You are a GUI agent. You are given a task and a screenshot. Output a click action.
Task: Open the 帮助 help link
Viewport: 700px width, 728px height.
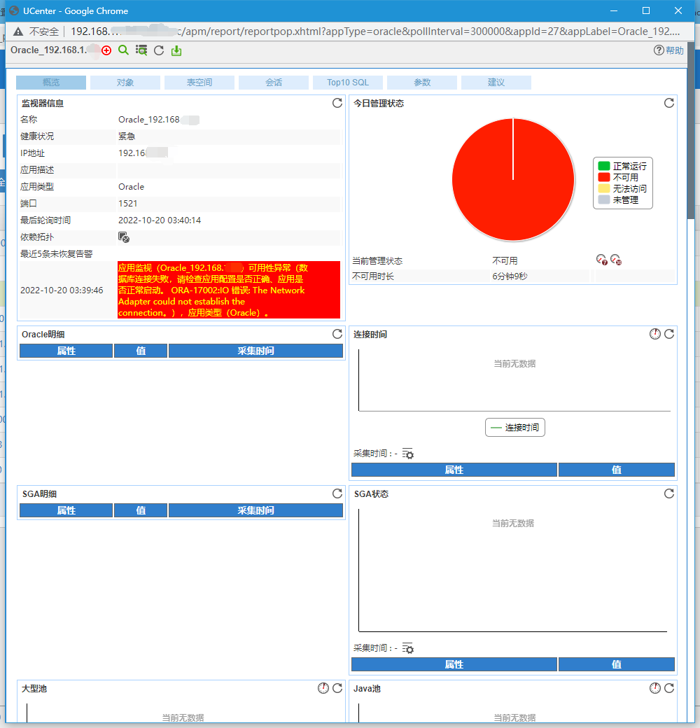pos(668,50)
